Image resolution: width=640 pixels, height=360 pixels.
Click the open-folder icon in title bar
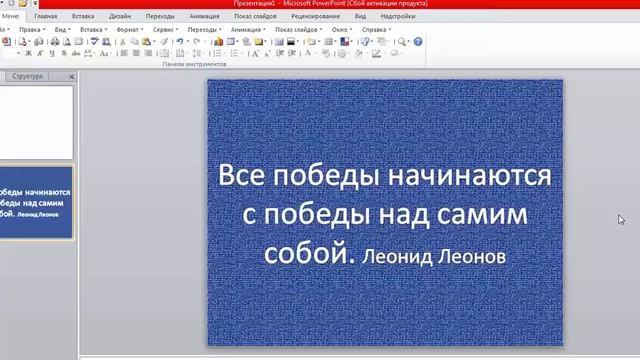tap(23, 3)
